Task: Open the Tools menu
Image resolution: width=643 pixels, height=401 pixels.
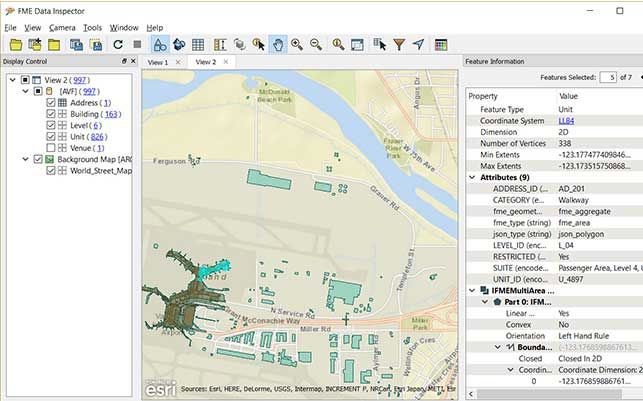Action: 92,28
